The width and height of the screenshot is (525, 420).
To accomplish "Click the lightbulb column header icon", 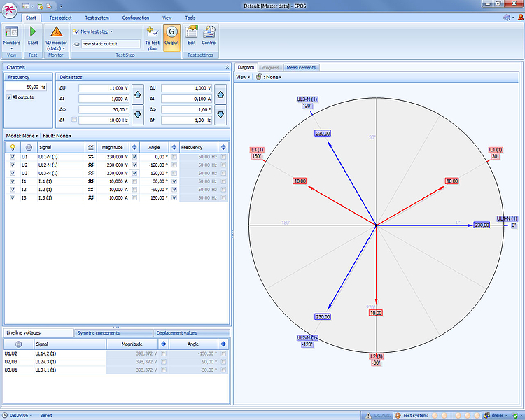I will pyautogui.click(x=13, y=148).
